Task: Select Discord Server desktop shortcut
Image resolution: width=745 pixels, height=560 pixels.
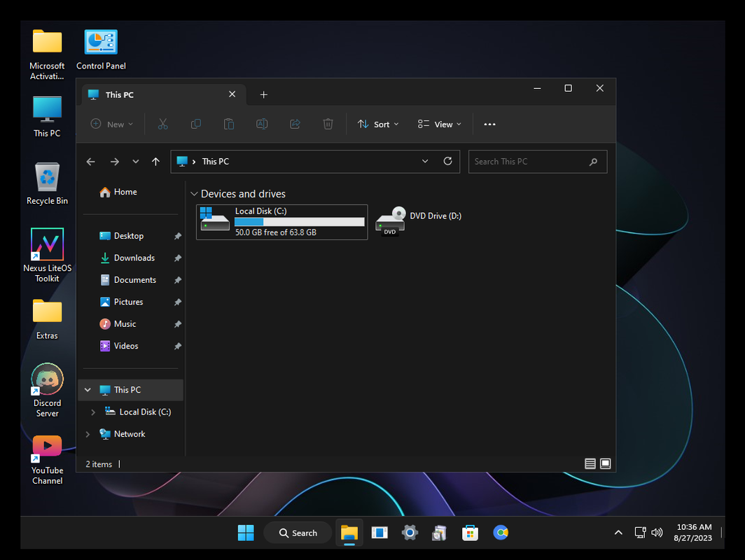Action: click(47, 391)
